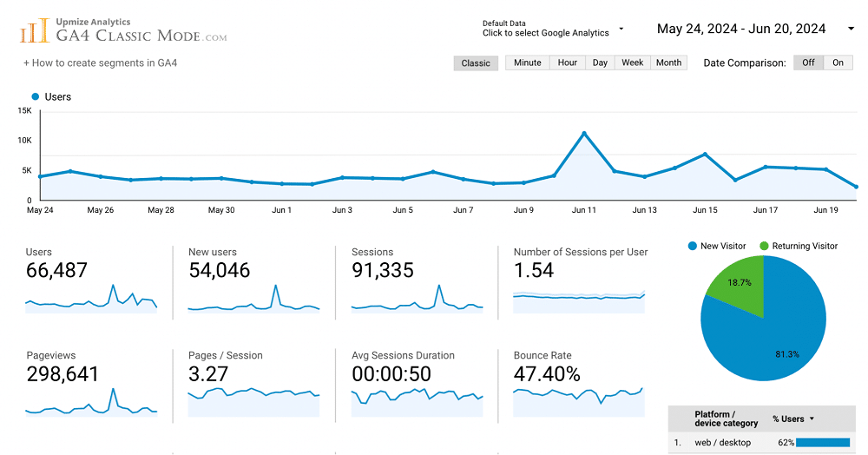Click the blue Users legend dot
The height and width of the screenshot is (455, 868).
[36, 97]
